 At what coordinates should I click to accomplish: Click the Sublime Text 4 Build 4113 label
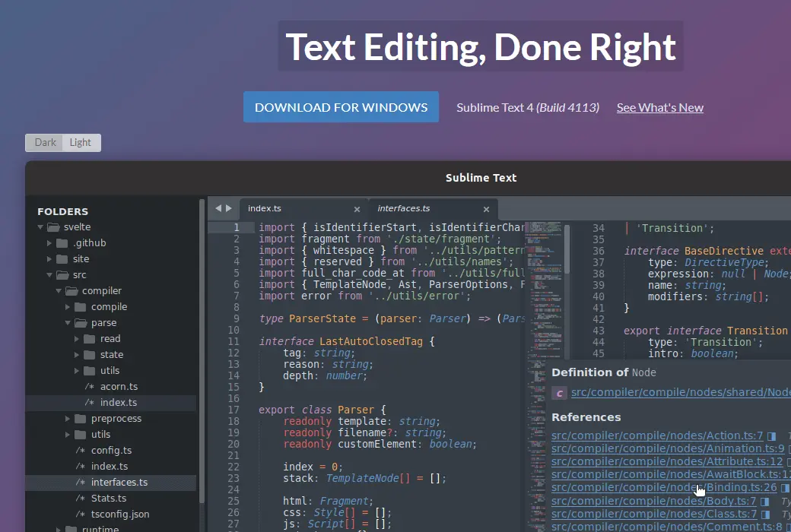point(528,107)
